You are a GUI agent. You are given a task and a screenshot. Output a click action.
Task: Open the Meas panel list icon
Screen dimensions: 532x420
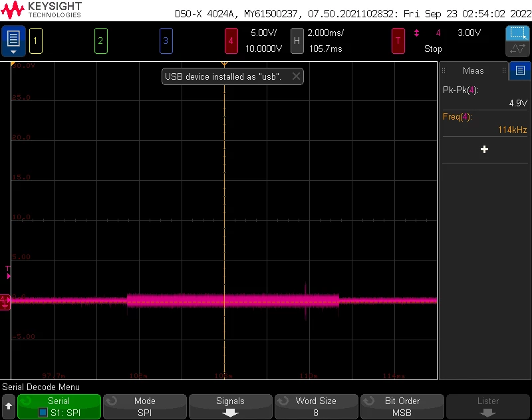(x=520, y=70)
